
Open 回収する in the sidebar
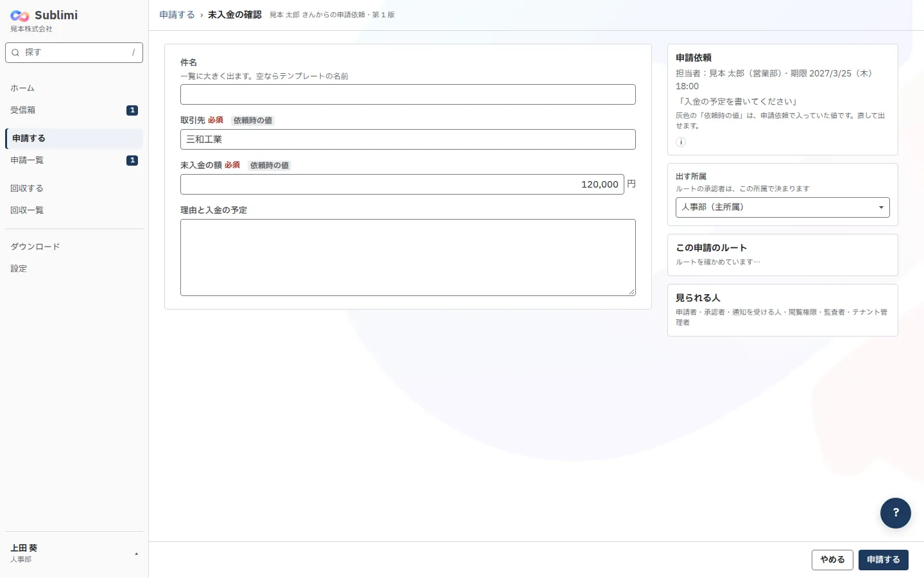pos(74,188)
